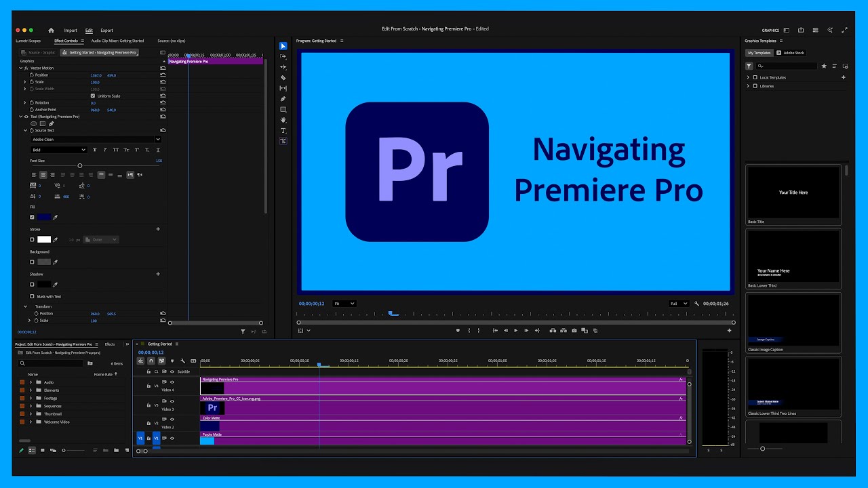Open the Full playback resolution dropdown
Viewport: 868px width, 488px height.
click(x=679, y=304)
